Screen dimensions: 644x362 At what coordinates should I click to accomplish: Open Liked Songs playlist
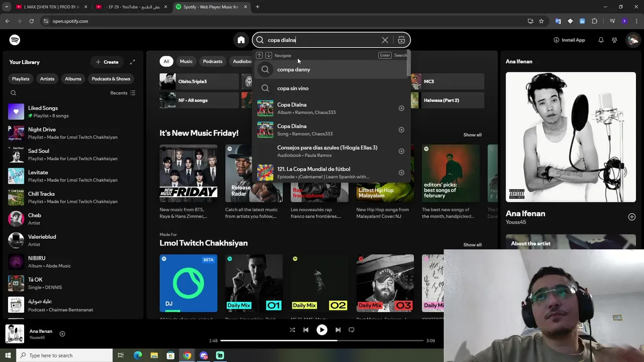point(73,112)
